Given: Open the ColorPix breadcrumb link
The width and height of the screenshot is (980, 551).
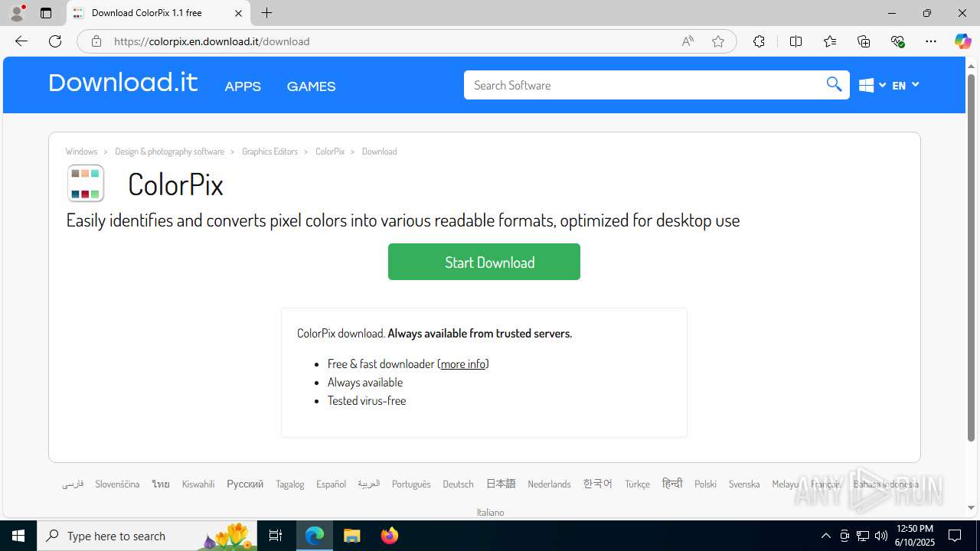Looking at the screenshot, I should click(330, 152).
